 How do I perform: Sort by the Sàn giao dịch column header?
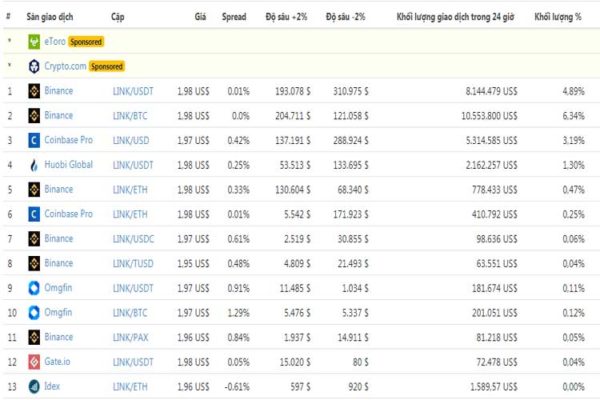50,17
